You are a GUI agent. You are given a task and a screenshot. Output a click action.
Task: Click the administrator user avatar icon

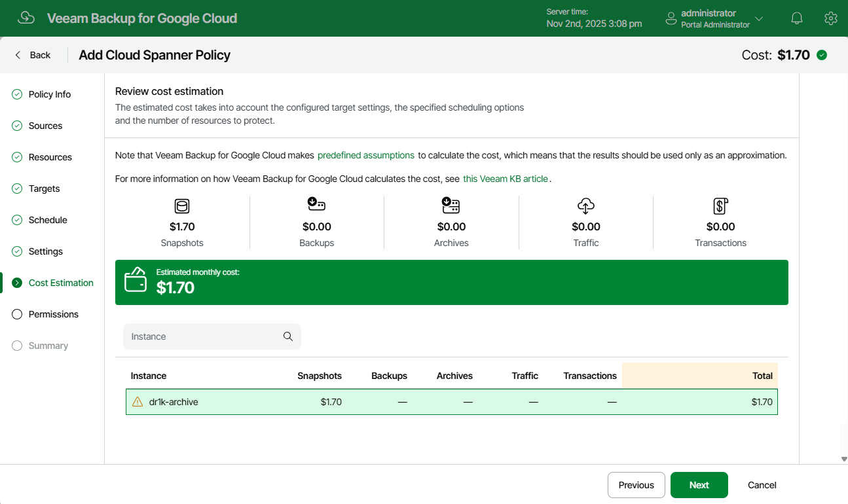click(671, 18)
